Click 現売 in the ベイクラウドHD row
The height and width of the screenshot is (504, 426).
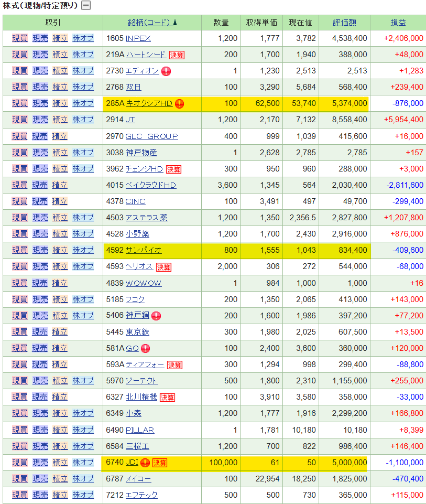pos(40,185)
